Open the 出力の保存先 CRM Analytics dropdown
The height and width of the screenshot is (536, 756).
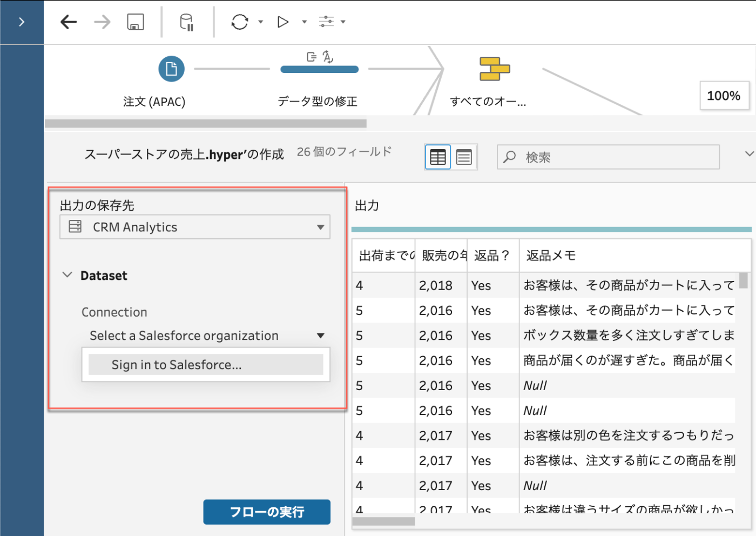[x=195, y=227]
